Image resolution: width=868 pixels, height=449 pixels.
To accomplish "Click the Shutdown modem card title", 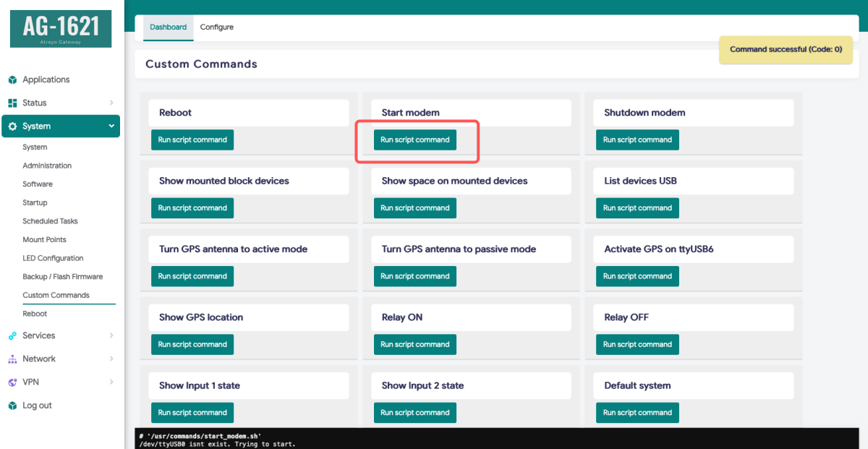I will coord(644,113).
